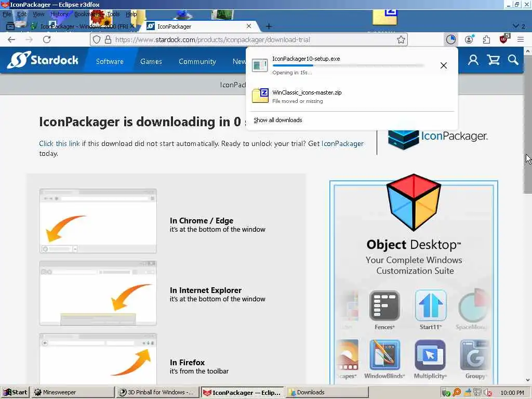The width and height of the screenshot is (532, 399).
Task: Open the Stardock account profile icon
Action: pyautogui.click(x=473, y=60)
